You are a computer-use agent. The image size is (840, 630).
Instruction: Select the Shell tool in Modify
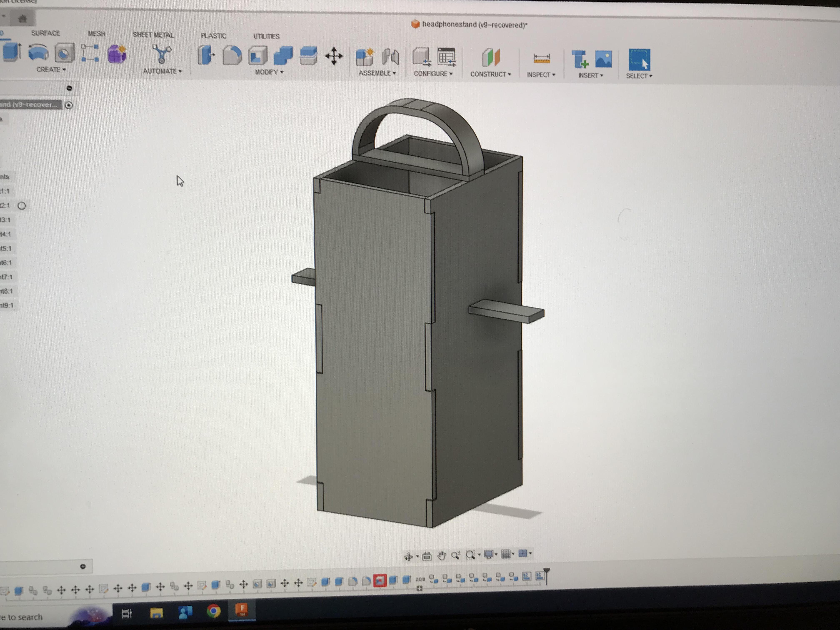[x=258, y=56]
